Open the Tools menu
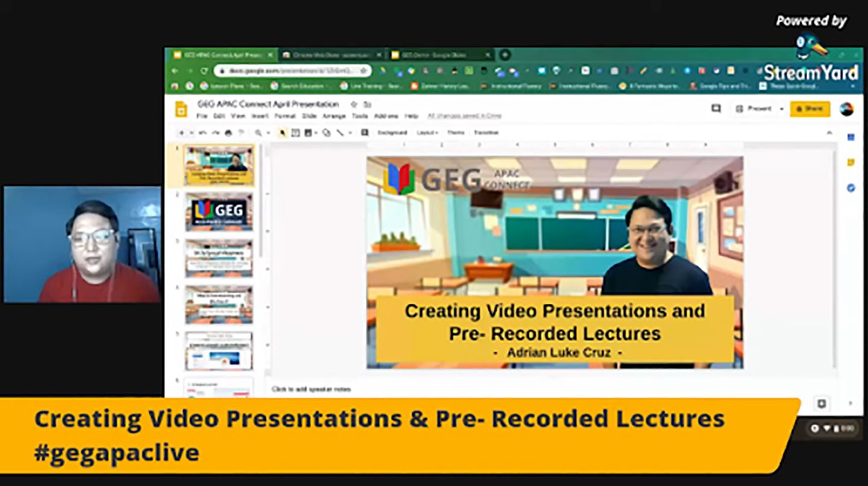 pyautogui.click(x=360, y=116)
